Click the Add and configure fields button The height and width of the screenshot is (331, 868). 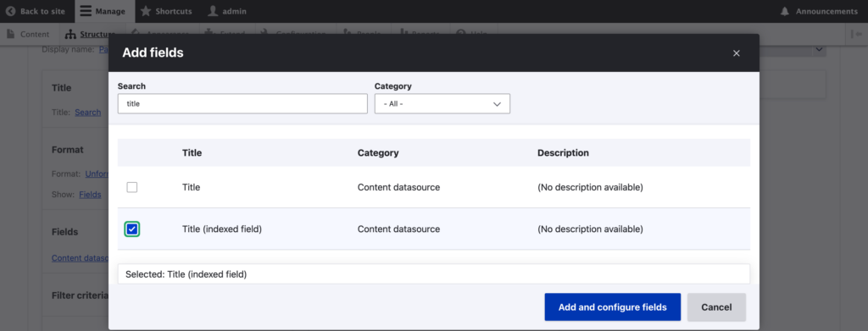(x=612, y=307)
